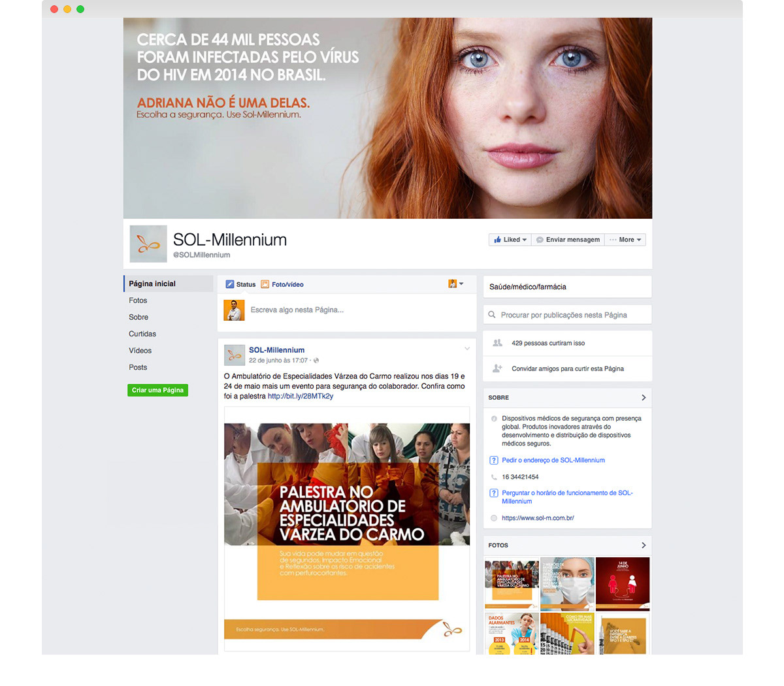This screenshot has height=686, width=784.
Task: Expand the SOBRE section chevron
Action: [x=644, y=397]
